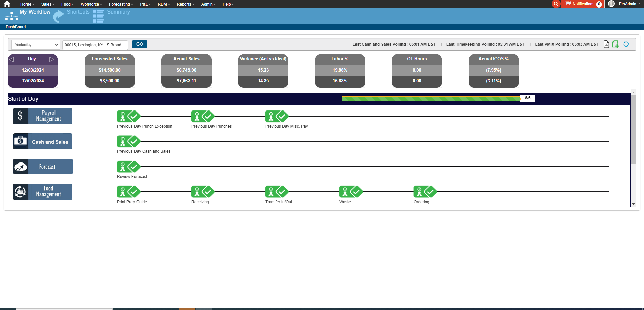Image resolution: width=644 pixels, height=310 pixels.
Task: Advance to next day with right arrow
Action: tap(51, 59)
